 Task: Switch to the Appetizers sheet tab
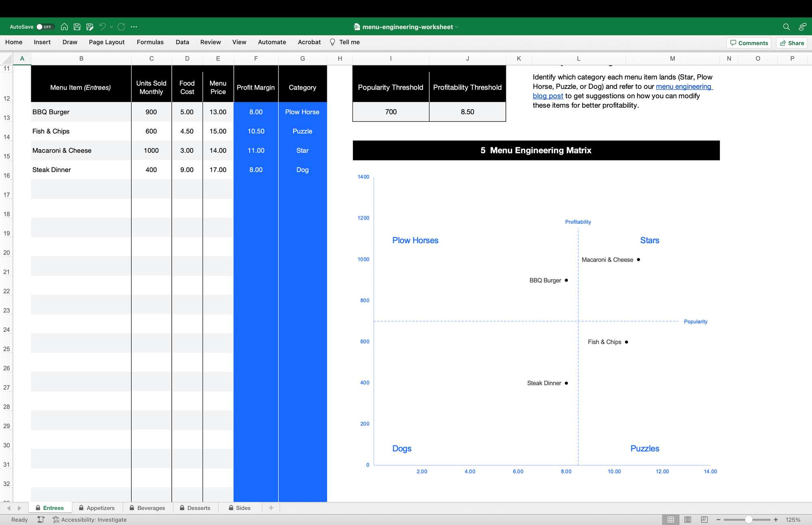97,507
